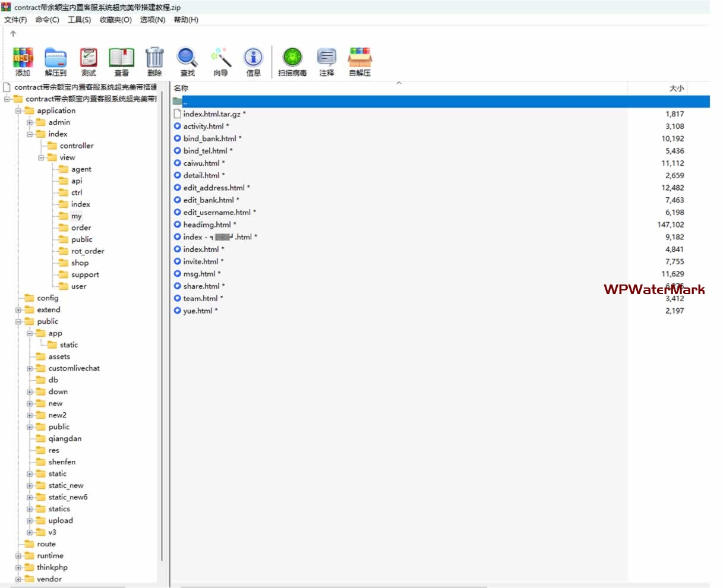Go up one level with arrow
The image size is (723, 588).
(x=13, y=34)
